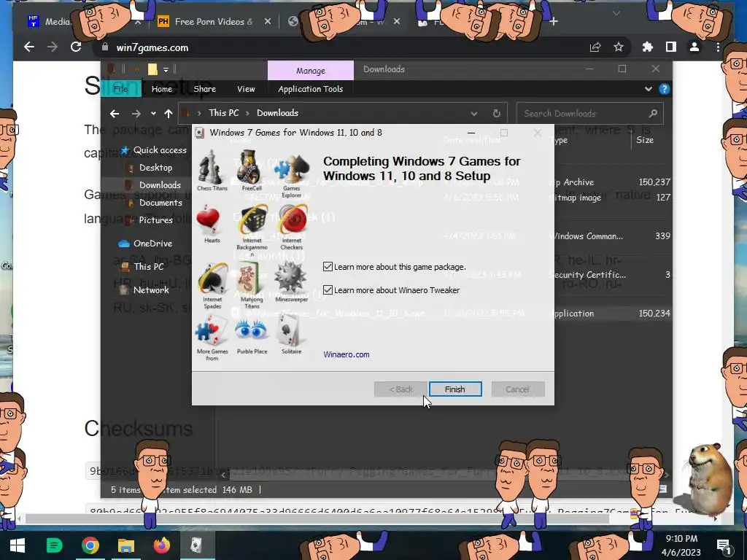Viewport: 747px width, 560px height.
Task: Click Customize Quick Access Toolbar dropdown arrow
Action: [166, 70]
